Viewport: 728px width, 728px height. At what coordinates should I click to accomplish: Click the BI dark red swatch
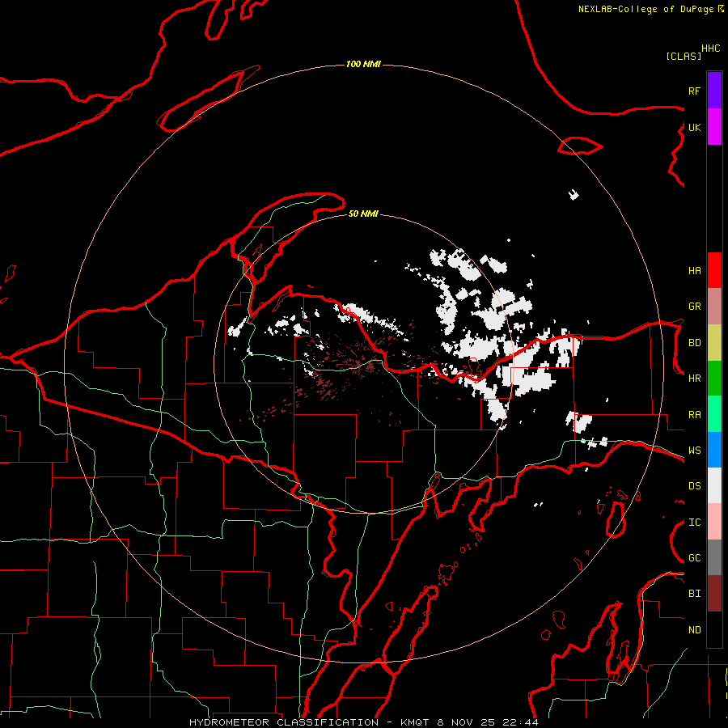point(714,594)
